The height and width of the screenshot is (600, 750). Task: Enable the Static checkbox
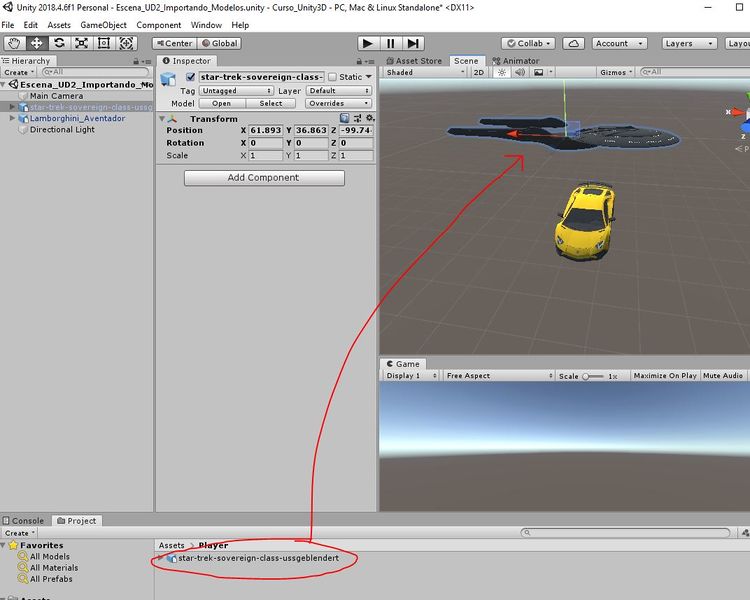[x=332, y=77]
